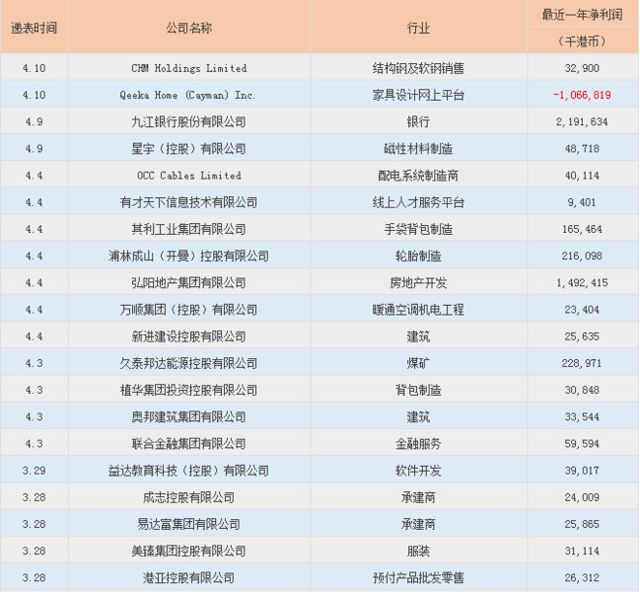
Task: Select 植华集团投资控股有限公司 cell
Action: tap(189, 390)
